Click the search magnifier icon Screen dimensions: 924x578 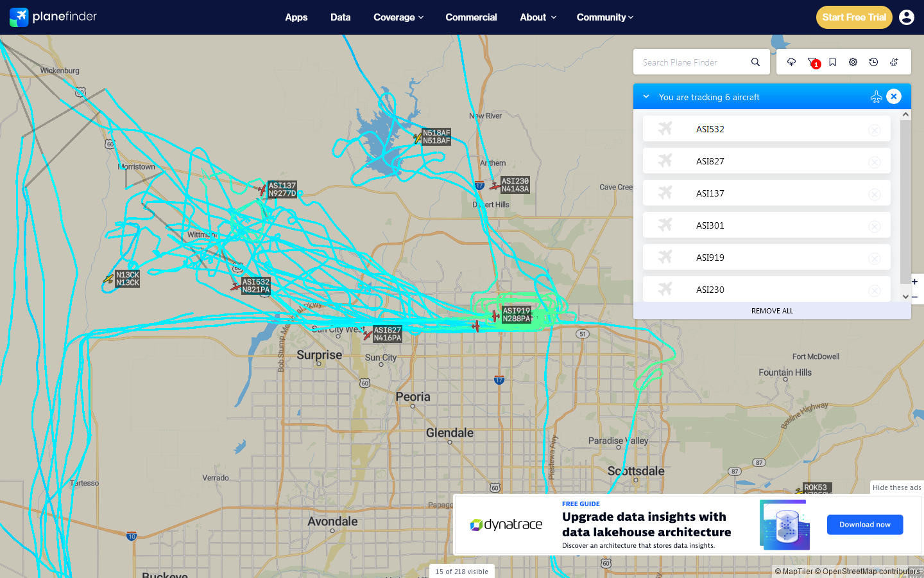click(755, 62)
